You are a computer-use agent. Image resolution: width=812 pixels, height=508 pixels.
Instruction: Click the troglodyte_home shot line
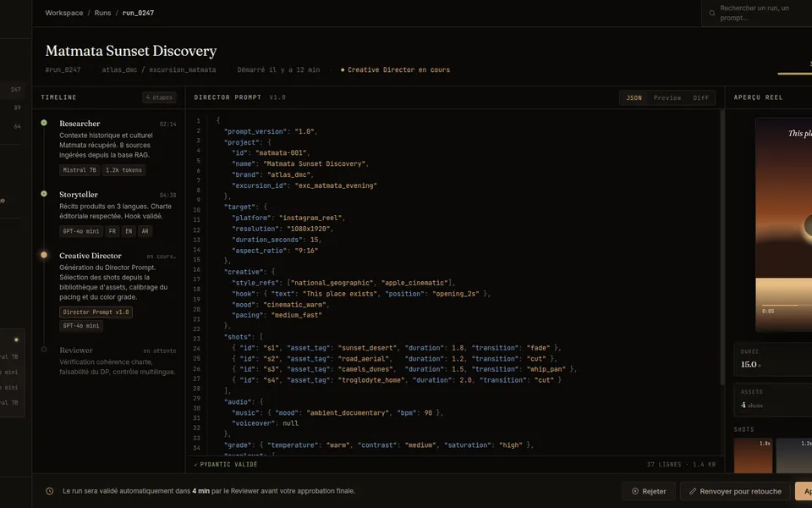(x=396, y=380)
